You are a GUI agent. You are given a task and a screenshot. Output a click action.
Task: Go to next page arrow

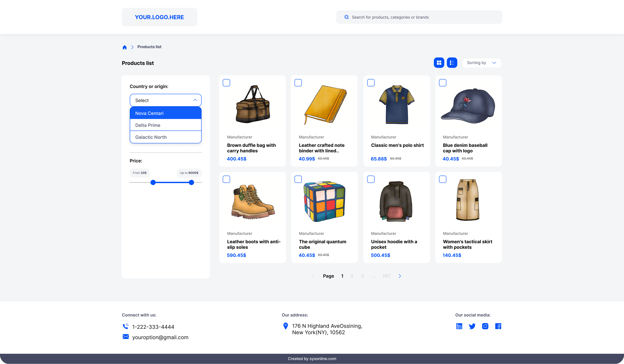400,276
